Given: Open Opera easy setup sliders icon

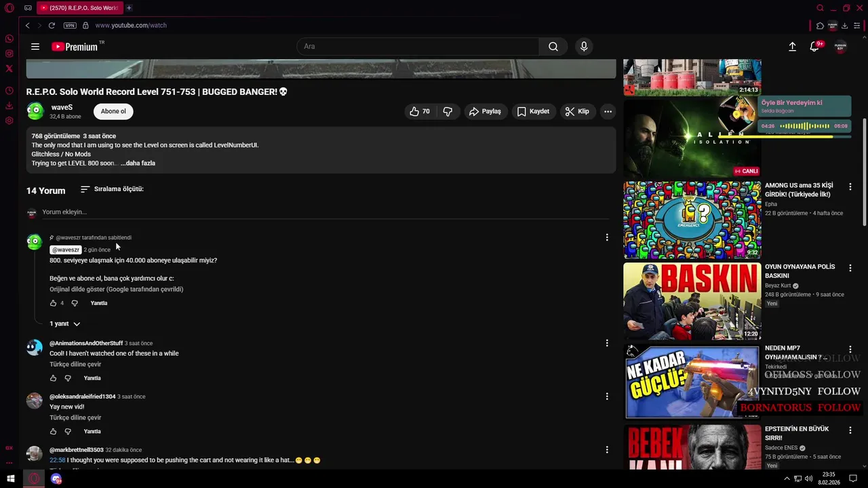Looking at the screenshot, I should point(857,26).
